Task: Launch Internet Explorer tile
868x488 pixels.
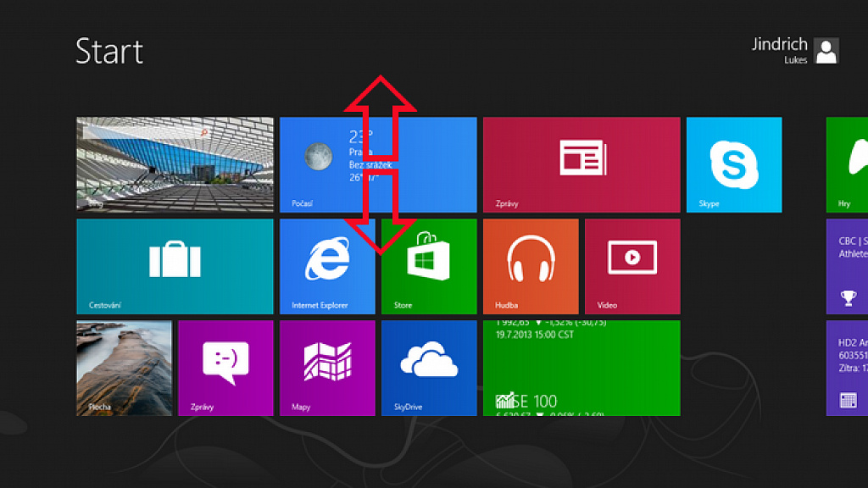Action: click(x=327, y=266)
